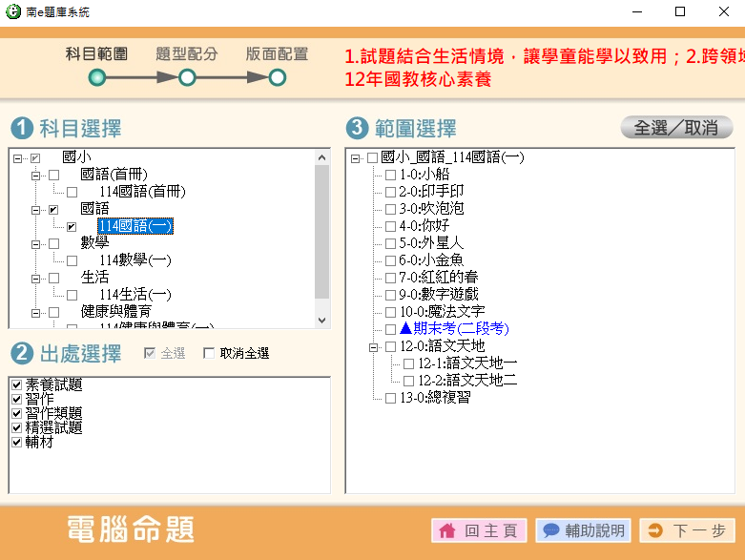The image size is (745, 560).
Task: Click the house icon on 回主頁
Action: 449,531
